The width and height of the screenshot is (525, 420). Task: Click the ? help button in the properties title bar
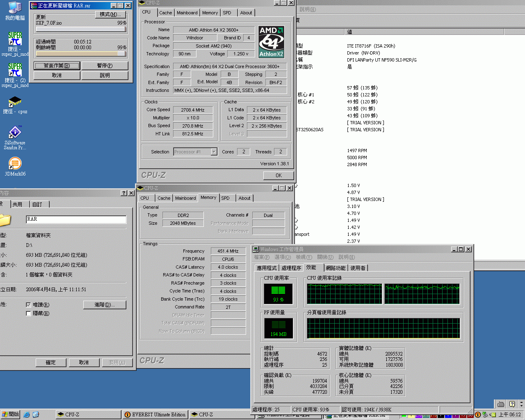click(x=124, y=193)
